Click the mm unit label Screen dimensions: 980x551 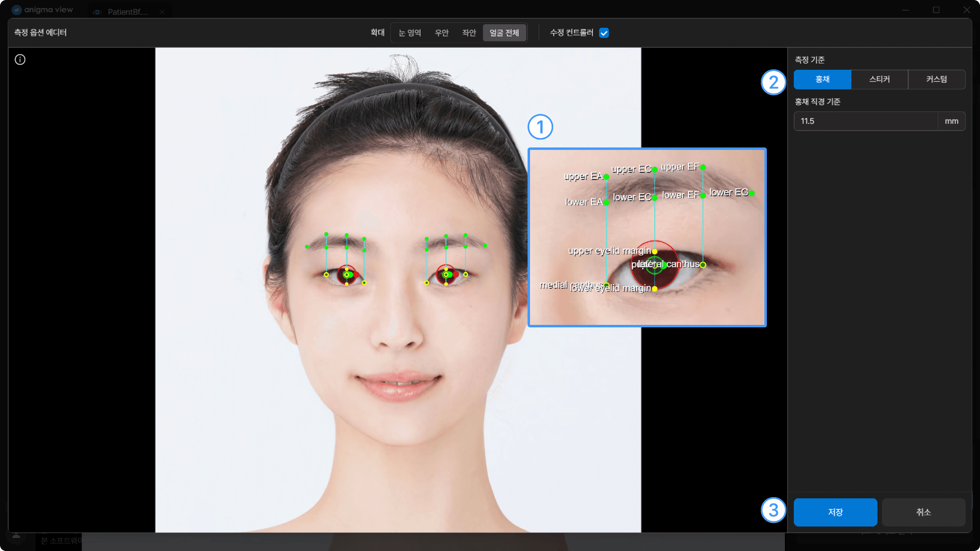(951, 121)
